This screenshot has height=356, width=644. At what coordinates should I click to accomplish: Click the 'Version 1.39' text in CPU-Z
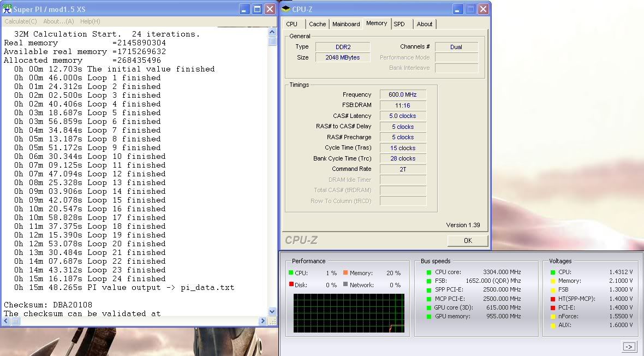(463, 225)
